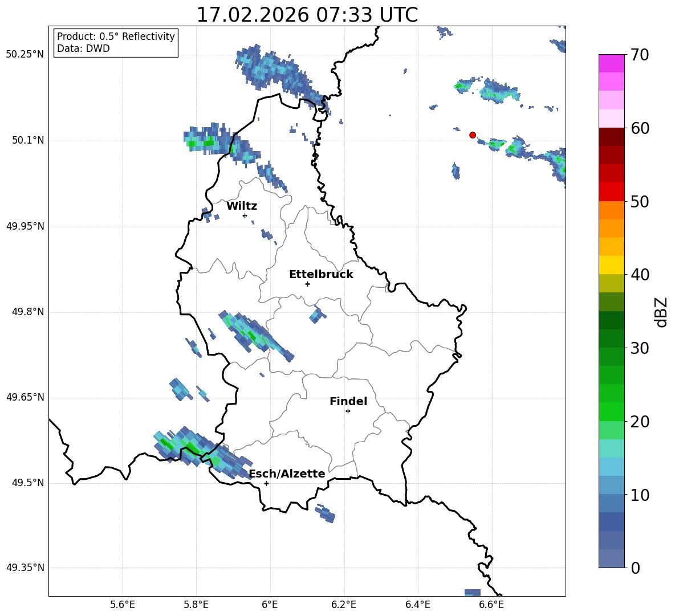Image resolution: width=675 pixels, height=616 pixels.
Task: Click the 49.95°N latitude label
Action: tap(25, 226)
